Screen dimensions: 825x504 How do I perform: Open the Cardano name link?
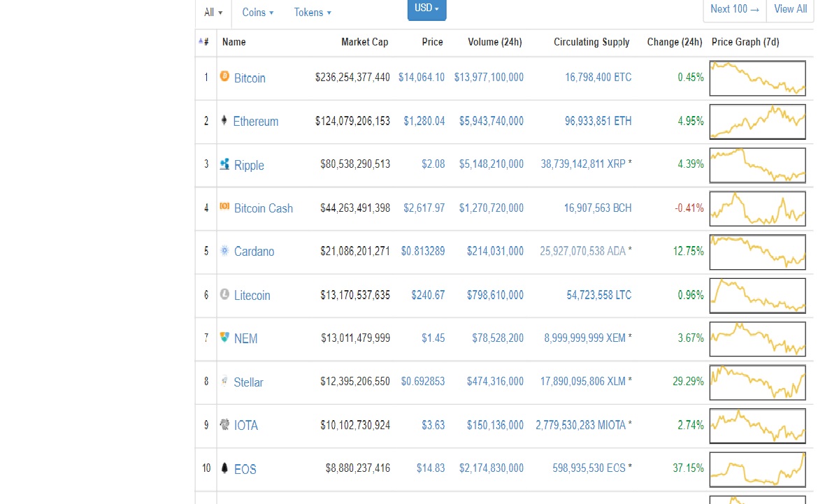(x=254, y=252)
